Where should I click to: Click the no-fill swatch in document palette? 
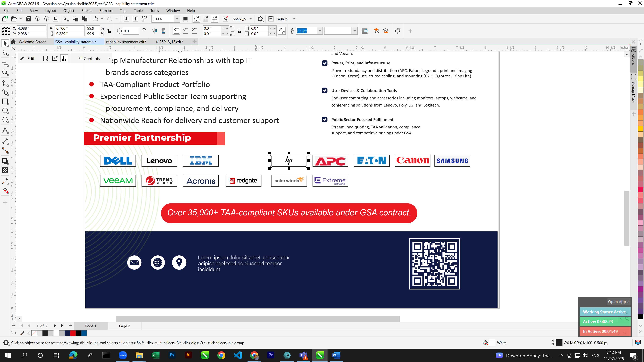tap(34, 333)
